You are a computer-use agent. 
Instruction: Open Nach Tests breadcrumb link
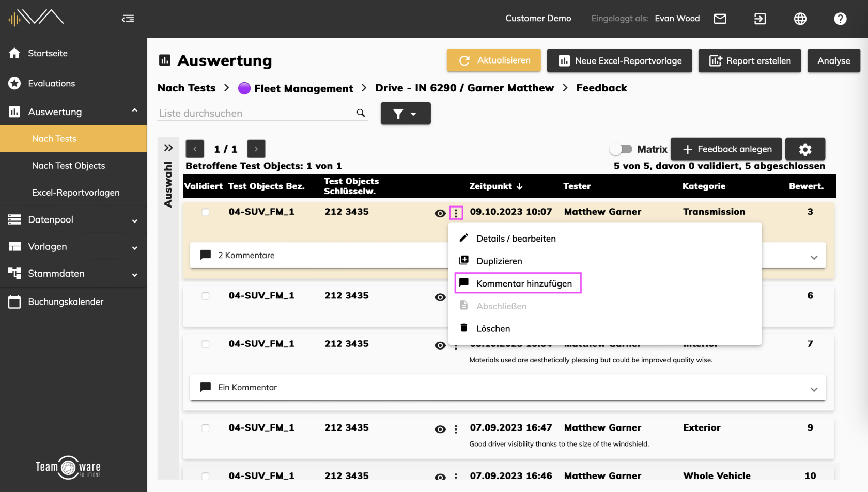tap(187, 88)
